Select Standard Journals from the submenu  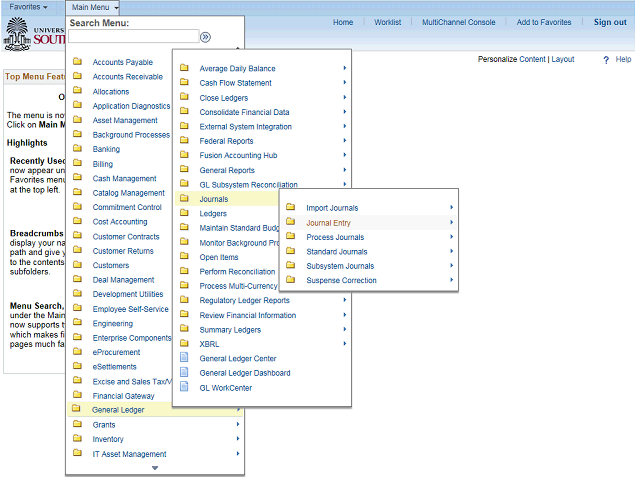pyautogui.click(x=336, y=252)
